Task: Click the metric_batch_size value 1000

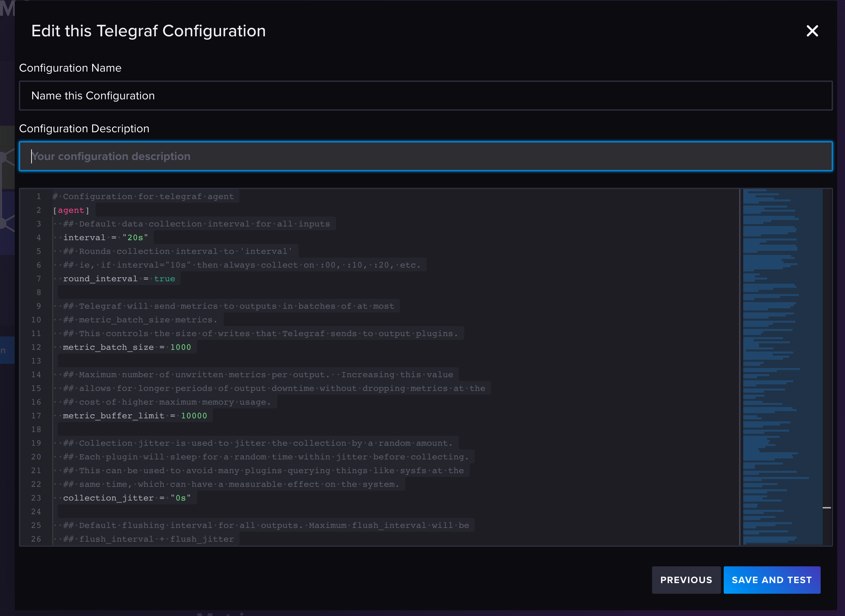Action: 181,347
